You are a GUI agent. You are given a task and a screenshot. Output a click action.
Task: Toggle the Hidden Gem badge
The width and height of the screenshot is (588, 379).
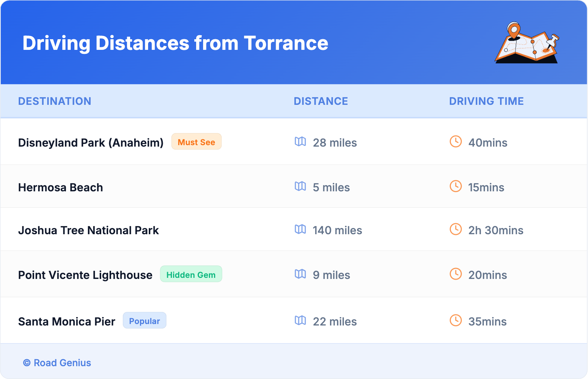[x=191, y=274]
